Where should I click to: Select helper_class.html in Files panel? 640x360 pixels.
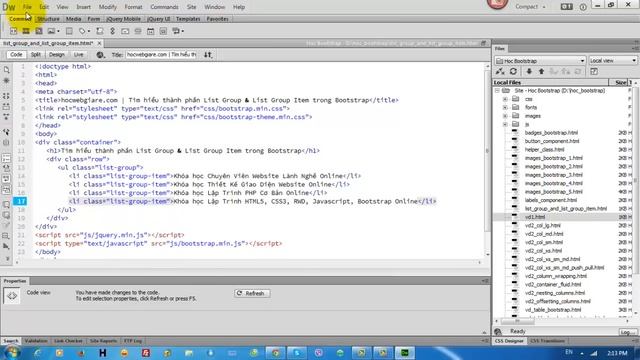(544, 149)
